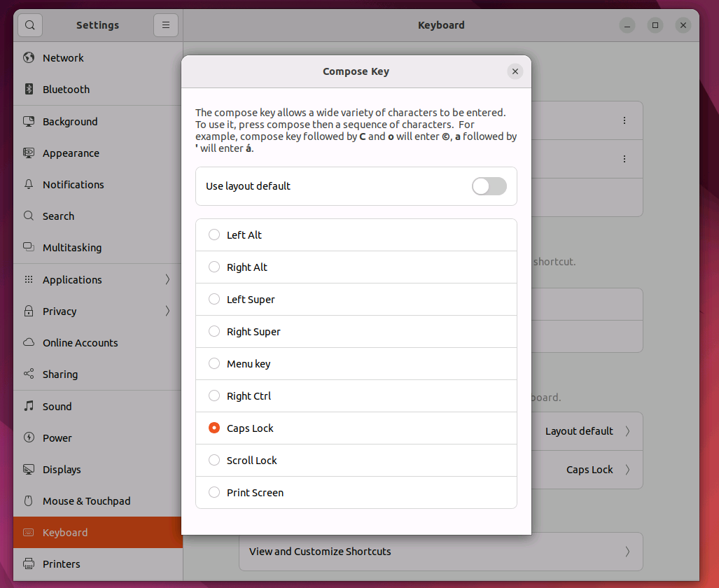Viewport: 719px width, 588px height.
Task: Click the Background monitor icon
Action: 29,121
